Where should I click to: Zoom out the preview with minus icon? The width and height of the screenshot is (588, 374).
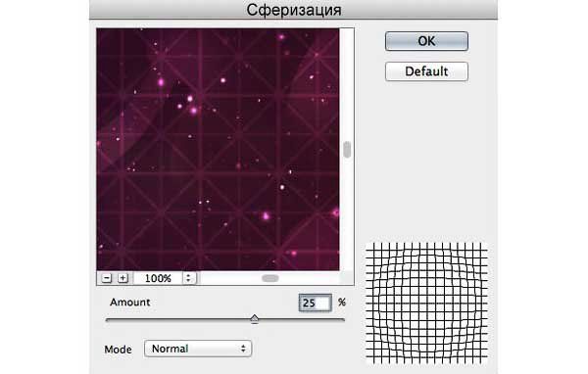click(x=107, y=278)
